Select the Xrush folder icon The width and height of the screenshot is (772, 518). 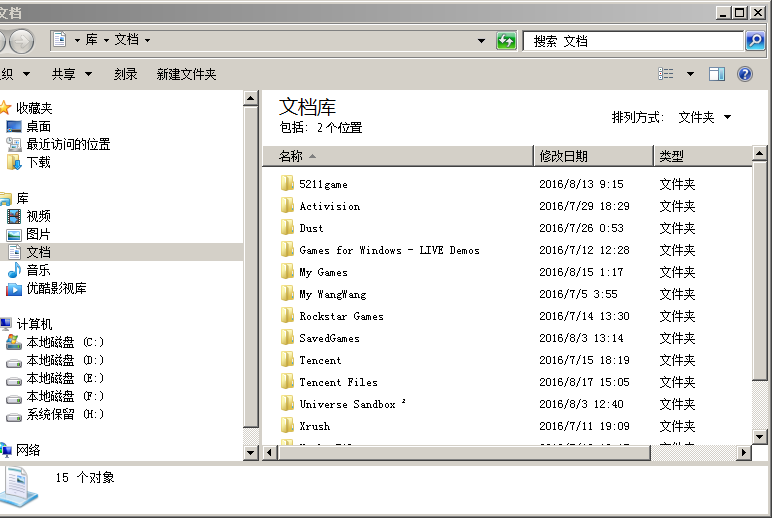(x=288, y=426)
